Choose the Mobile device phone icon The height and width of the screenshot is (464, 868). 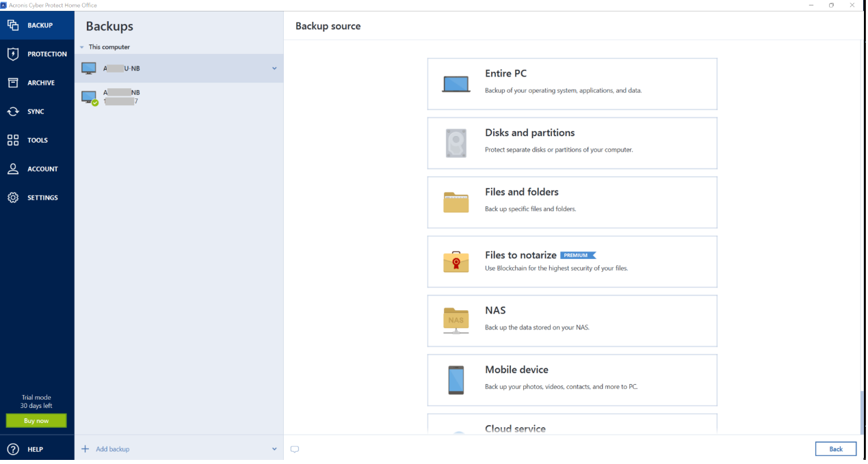(x=456, y=380)
